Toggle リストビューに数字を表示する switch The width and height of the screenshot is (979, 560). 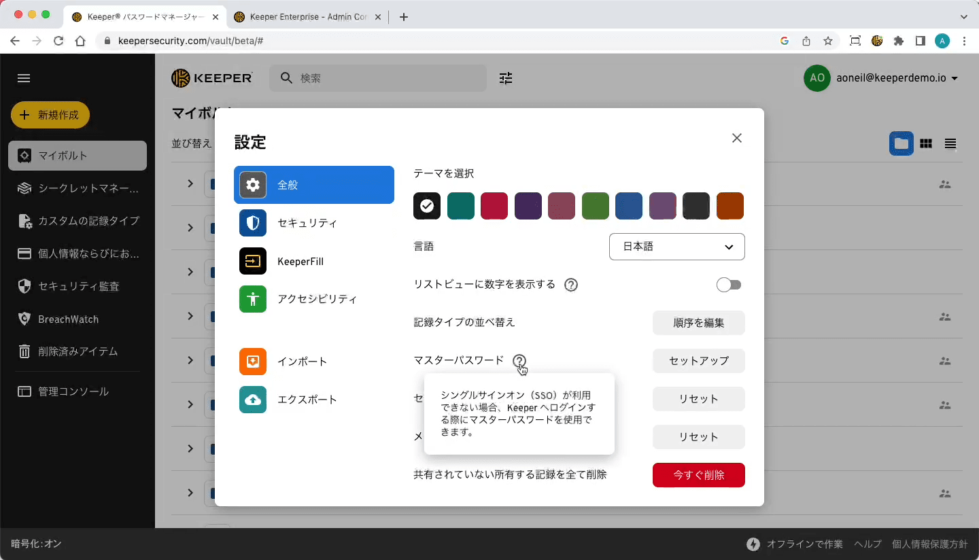729,285
